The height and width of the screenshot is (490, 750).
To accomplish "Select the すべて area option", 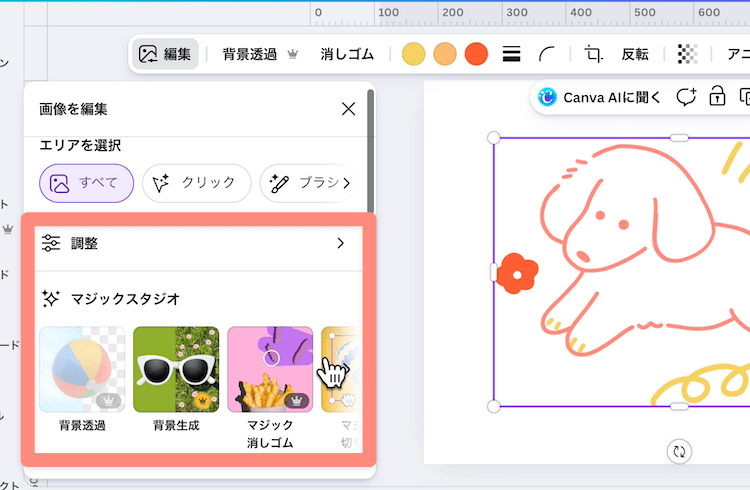I will [87, 183].
